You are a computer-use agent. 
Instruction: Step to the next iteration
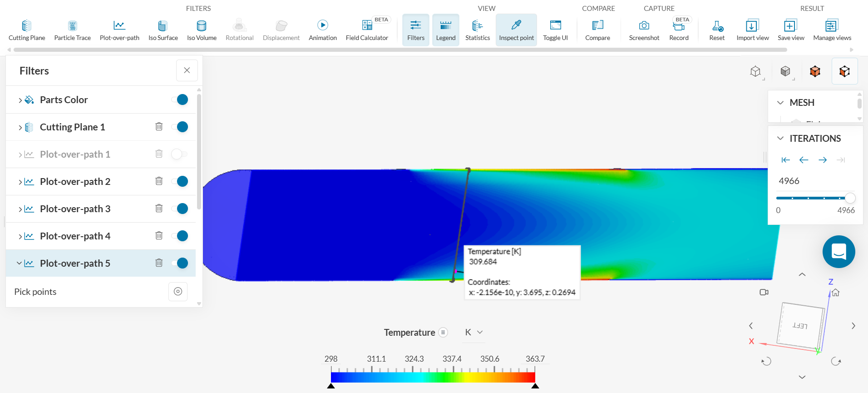point(823,160)
